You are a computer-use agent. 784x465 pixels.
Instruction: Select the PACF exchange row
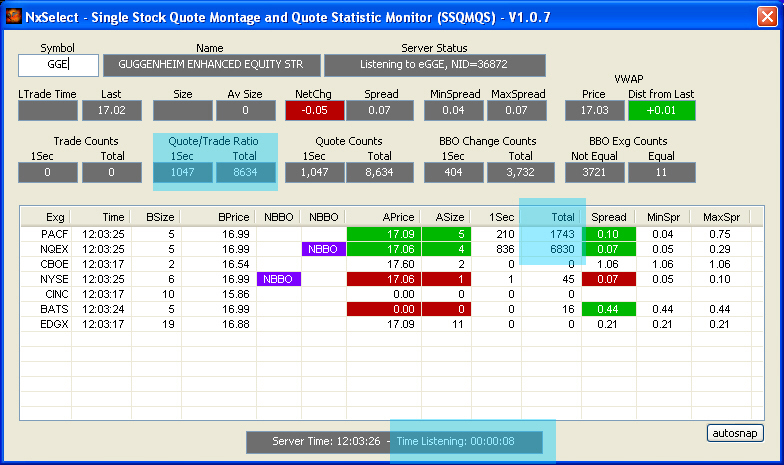[x=392, y=234]
